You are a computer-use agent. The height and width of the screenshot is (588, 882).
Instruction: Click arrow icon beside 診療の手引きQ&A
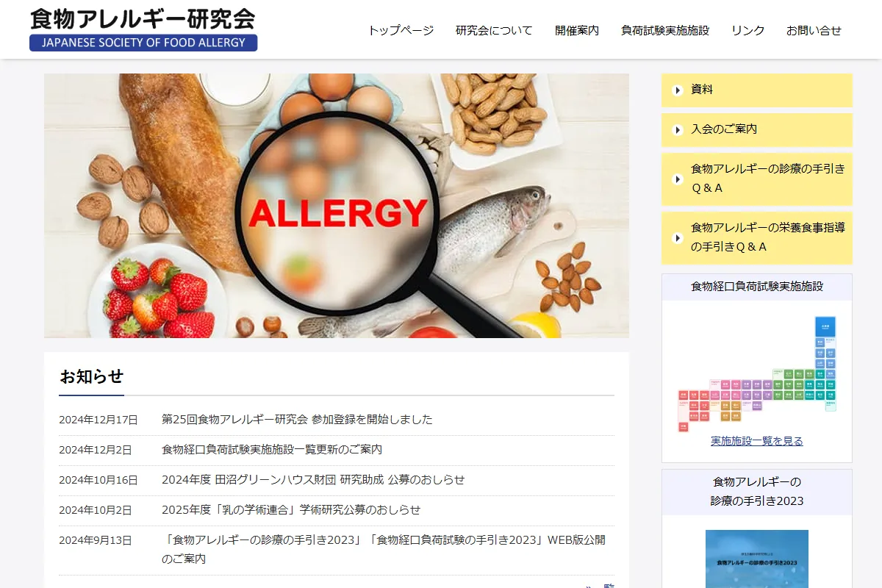(x=678, y=179)
